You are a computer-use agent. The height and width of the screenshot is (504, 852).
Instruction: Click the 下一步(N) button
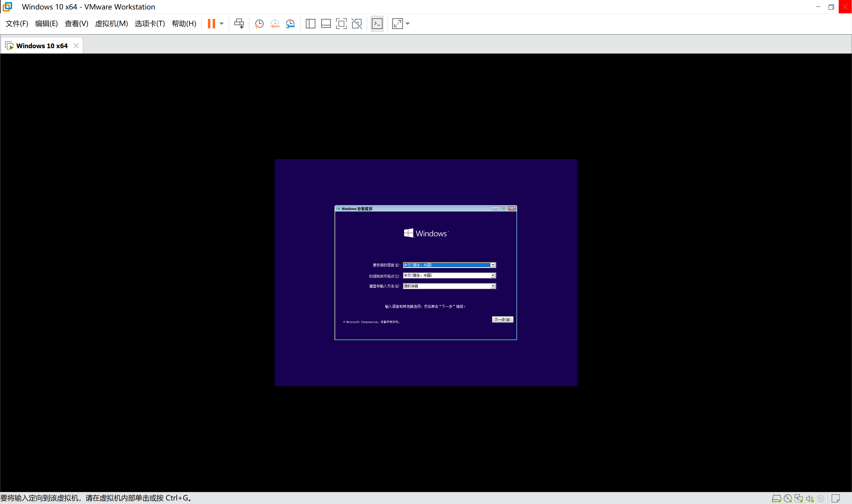click(502, 319)
